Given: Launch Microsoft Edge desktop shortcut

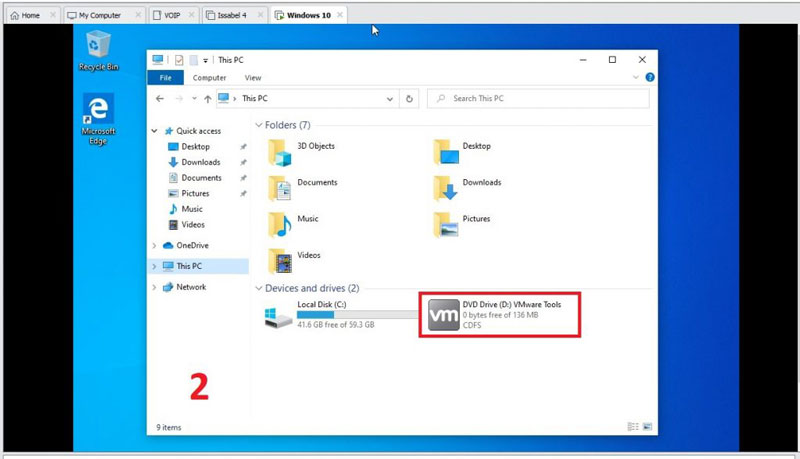Looking at the screenshot, I should tap(98, 119).
